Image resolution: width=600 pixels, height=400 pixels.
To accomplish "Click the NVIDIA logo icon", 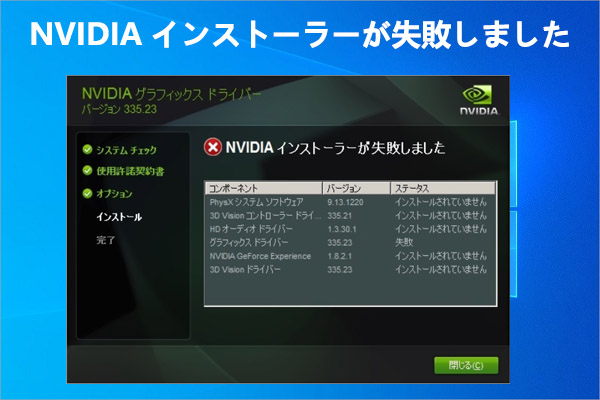I will (479, 101).
